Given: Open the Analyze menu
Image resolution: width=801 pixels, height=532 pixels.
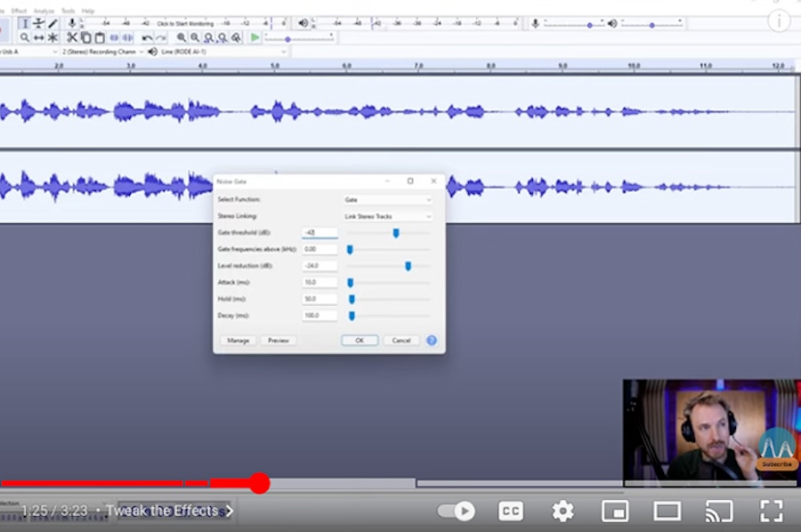Looking at the screenshot, I should click(x=44, y=11).
